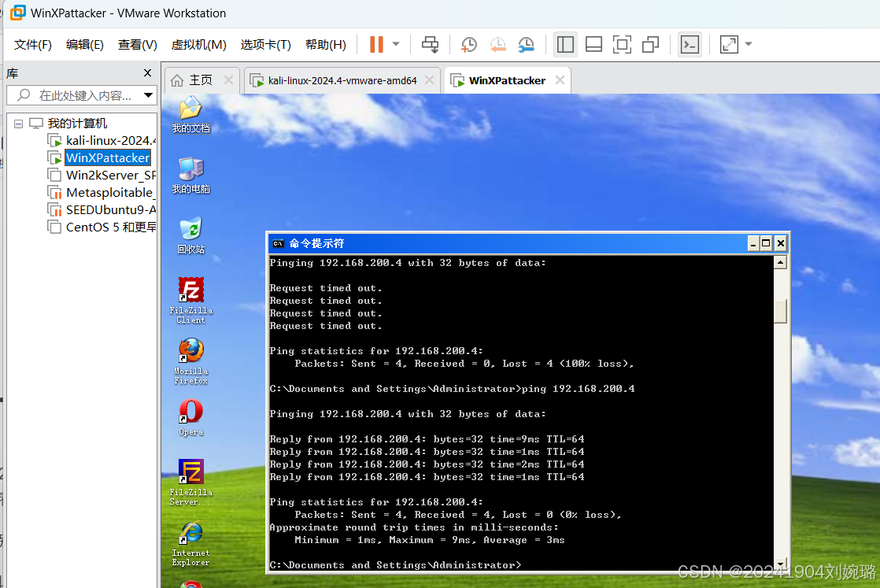Screen dimensions: 880x588
Task: Close the 主页 tab
Action: click(x=228, y=80)
